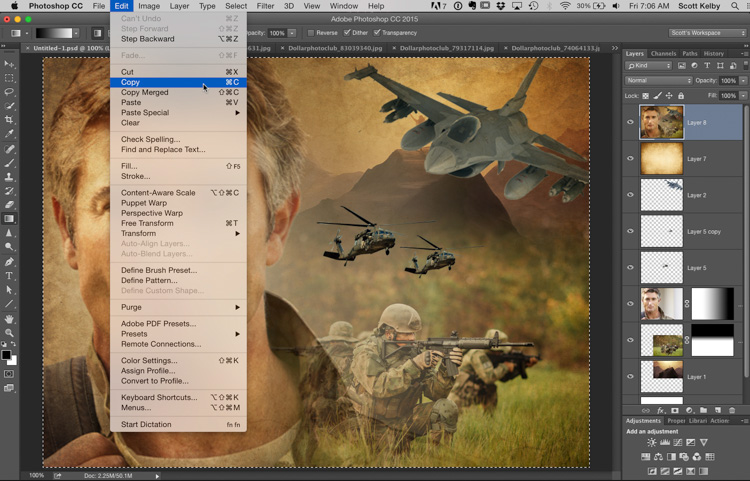750x481 pixels.
Task: Add a Brightness/Contrast adjustment
Action: [652, 443]
